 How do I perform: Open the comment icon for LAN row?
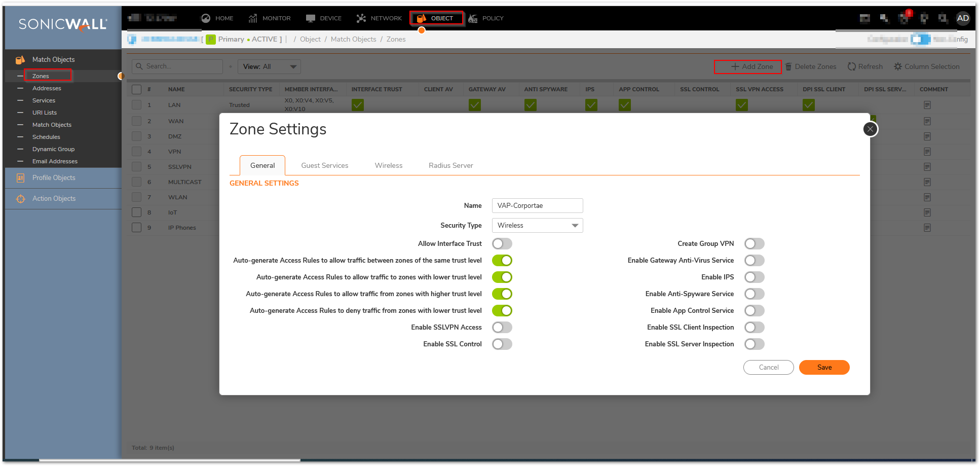(927, 105)
